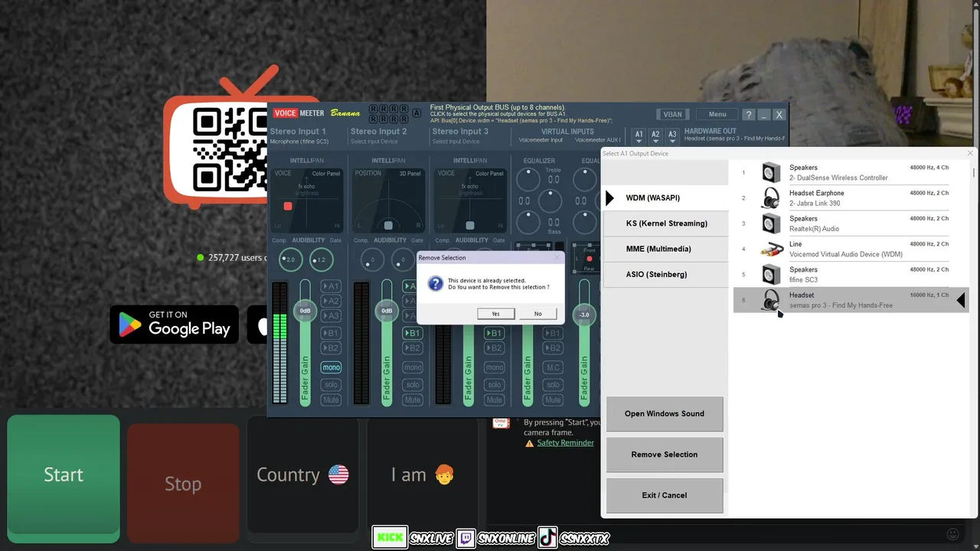Image resolution: width=980 pixels, height=551 pixels.
Task: Decline removal with the No button
Action: coord(537,314)
